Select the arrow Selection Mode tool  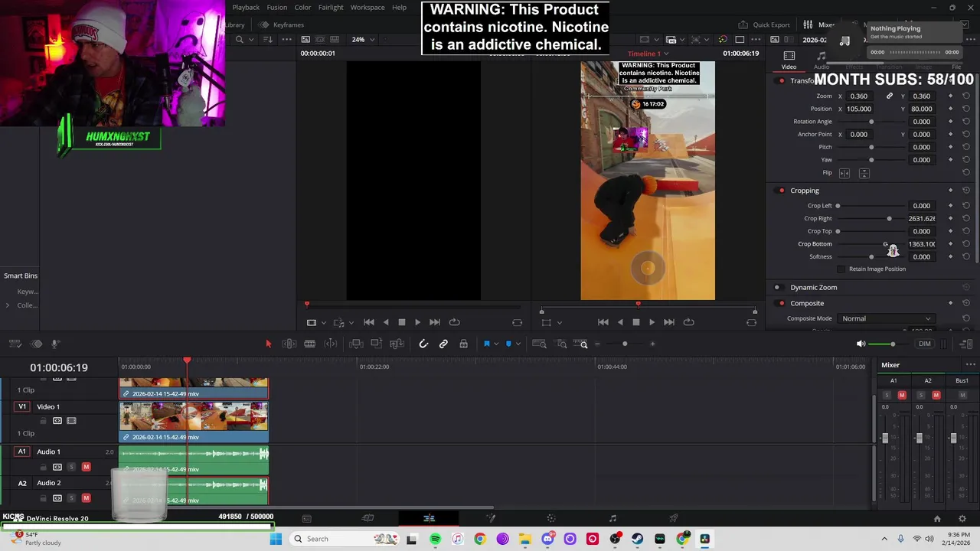pyautogui.click(x=268, y=344)
